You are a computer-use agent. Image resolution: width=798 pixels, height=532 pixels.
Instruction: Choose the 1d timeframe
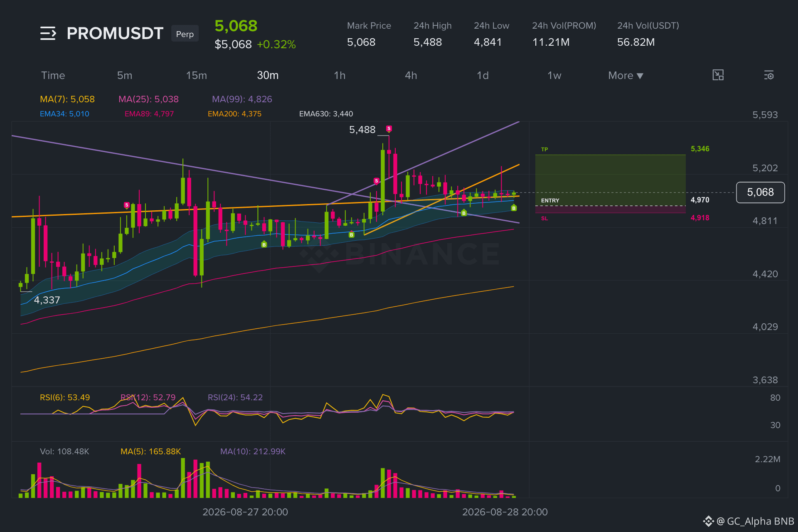coord(483,75)
